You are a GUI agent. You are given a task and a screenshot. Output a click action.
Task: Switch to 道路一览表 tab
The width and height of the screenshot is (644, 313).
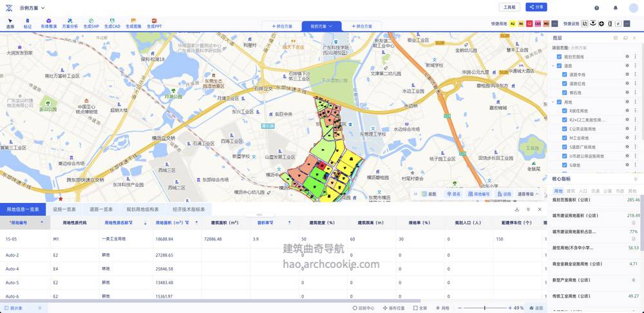tap(101, 209)
